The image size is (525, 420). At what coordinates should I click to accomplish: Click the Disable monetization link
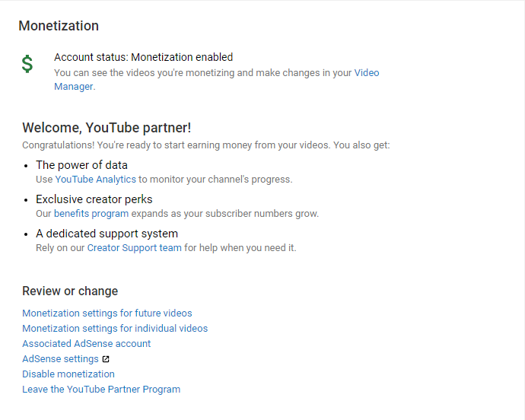click(68, 374)
